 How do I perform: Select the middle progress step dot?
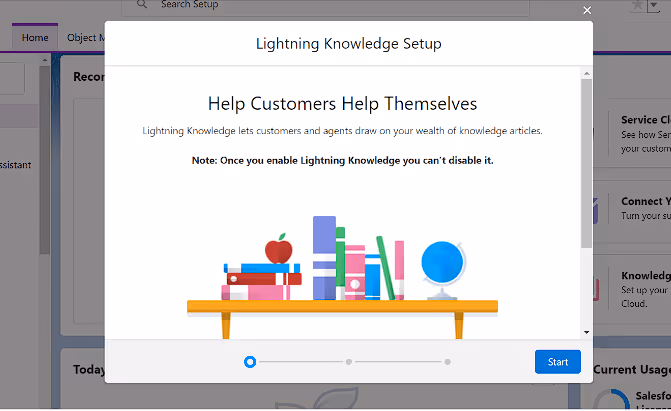pos(349,362)
